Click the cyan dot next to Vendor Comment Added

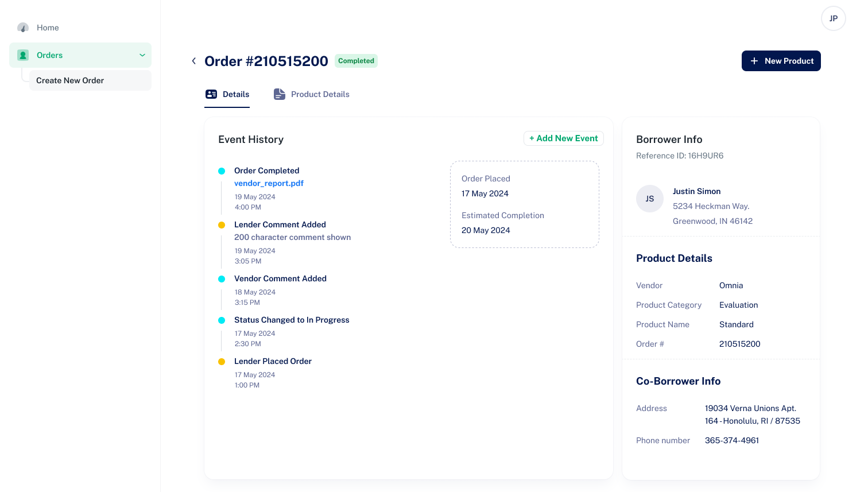coord(222,279)
